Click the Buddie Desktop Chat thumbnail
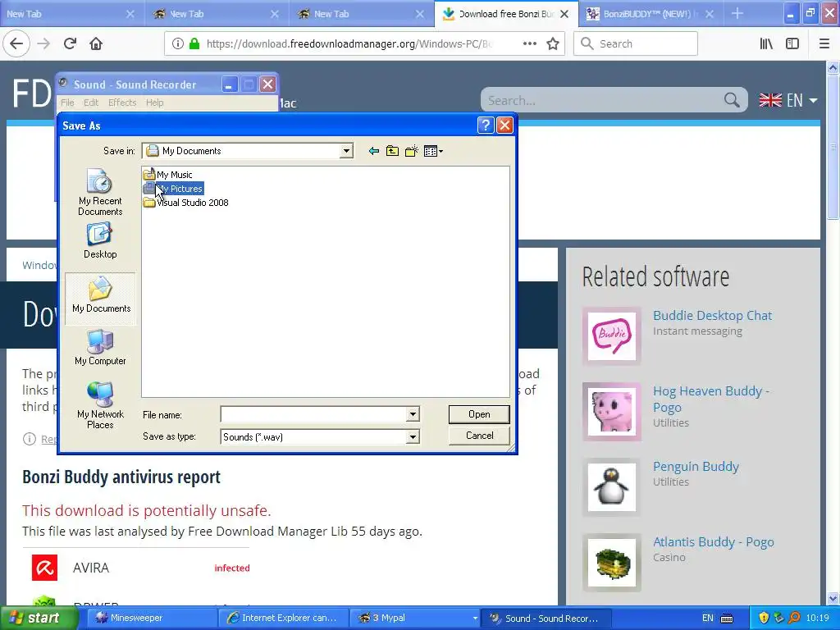This screenshot has height=630, width=840. [612, 336]
